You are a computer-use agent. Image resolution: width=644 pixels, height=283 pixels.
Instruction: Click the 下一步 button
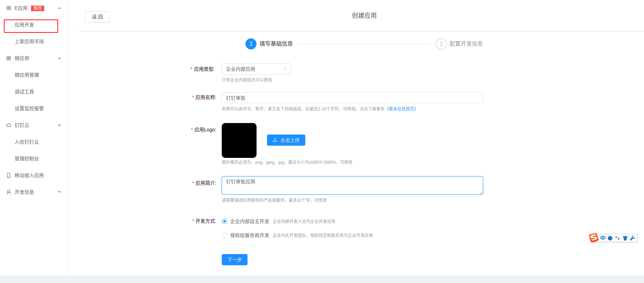[x=235, y=260]
